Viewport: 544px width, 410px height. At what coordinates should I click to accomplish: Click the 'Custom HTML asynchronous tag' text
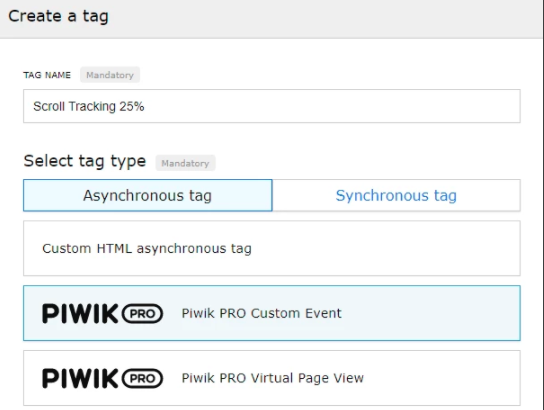(x=147, y=249)
